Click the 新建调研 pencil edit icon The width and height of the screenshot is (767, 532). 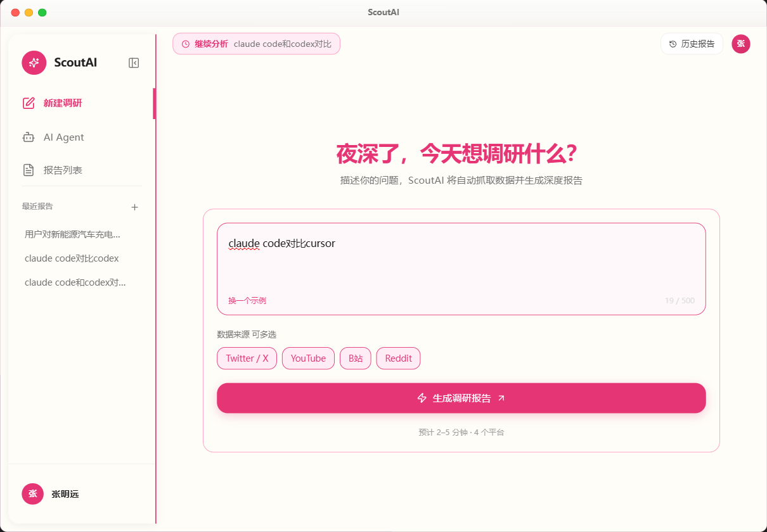pyautogui.click(x=29, y=103)
